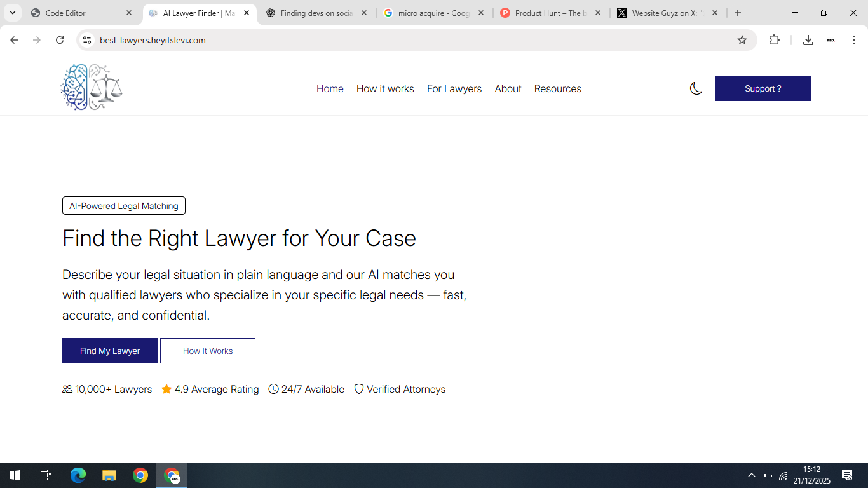Click the 24/7 availability clock icon
This screenshot has width=868, height=488.
273,389
